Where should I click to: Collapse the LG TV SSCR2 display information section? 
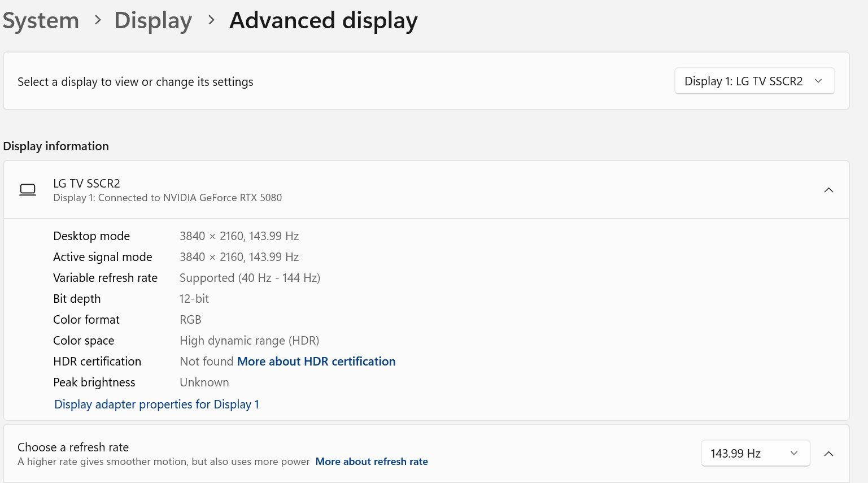pos(828,190)
